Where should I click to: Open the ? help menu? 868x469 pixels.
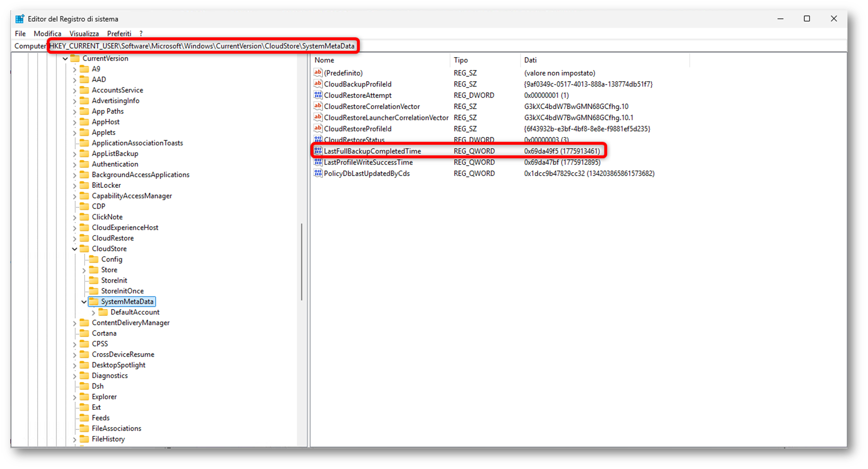pyautogui.click(x=141, y=34)
